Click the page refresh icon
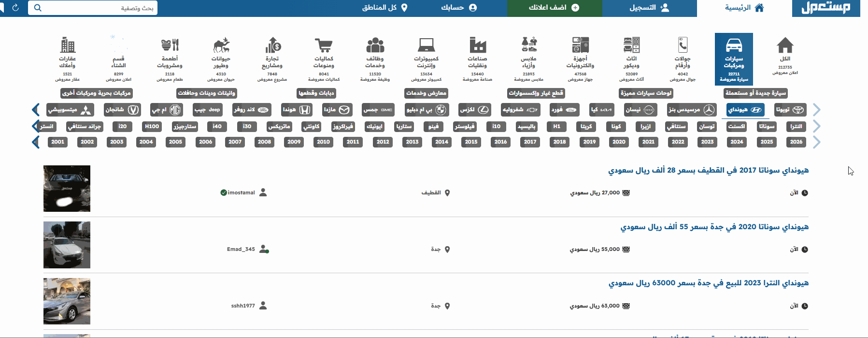868x338 pixels. (15, 8)
